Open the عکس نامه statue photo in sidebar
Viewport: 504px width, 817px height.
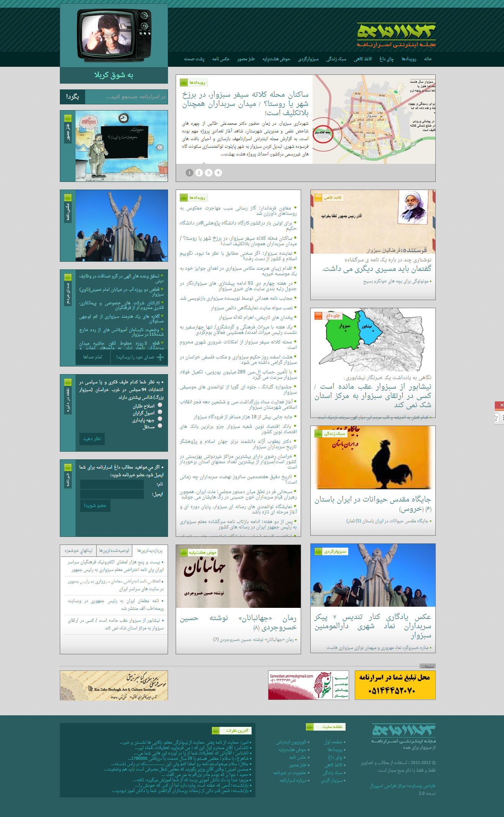coord(122,226)
